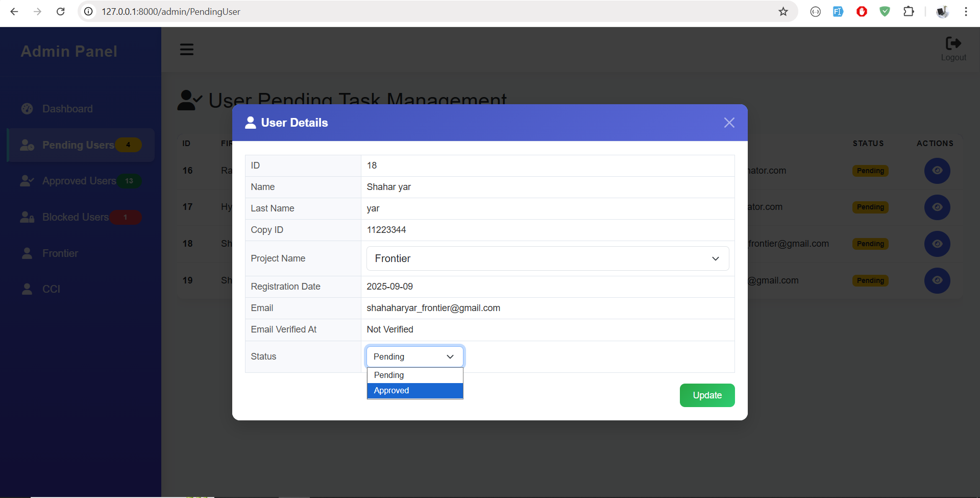
Task: Click the browser back arrow
Action: coord(14,12)
